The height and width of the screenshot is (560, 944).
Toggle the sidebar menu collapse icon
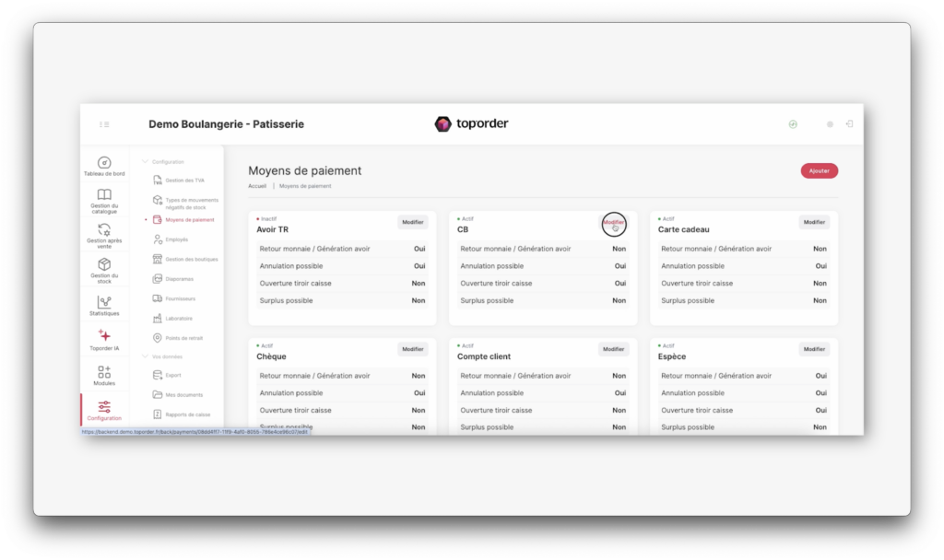pyautogui.click(x=104, y=124)
